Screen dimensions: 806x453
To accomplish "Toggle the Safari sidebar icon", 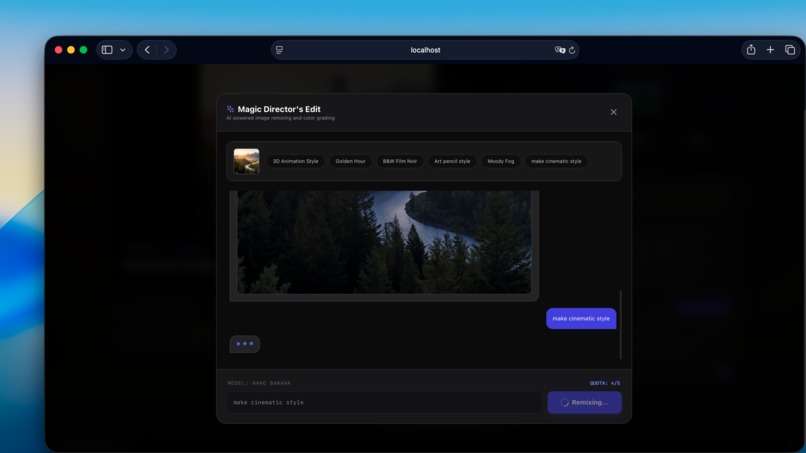I will pyautogui.click(x=107, y=50).
